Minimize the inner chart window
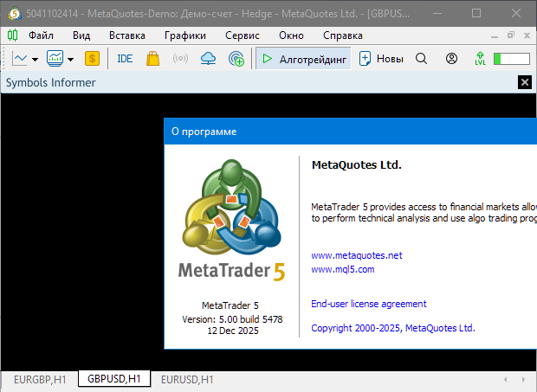The width and height of the screenshot is (537, 392). pos(495,35)
